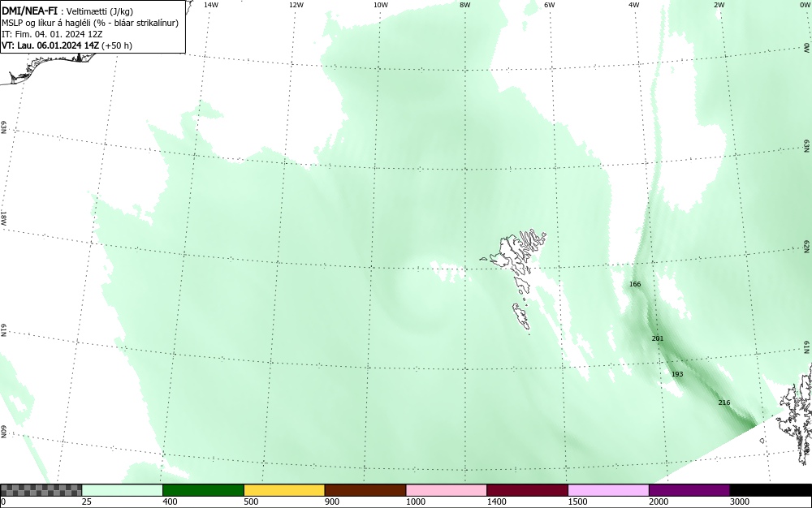Click the light green 25–400 legend swatch
This screenshot has width=812, height=508.
click(x=122, y=490)
